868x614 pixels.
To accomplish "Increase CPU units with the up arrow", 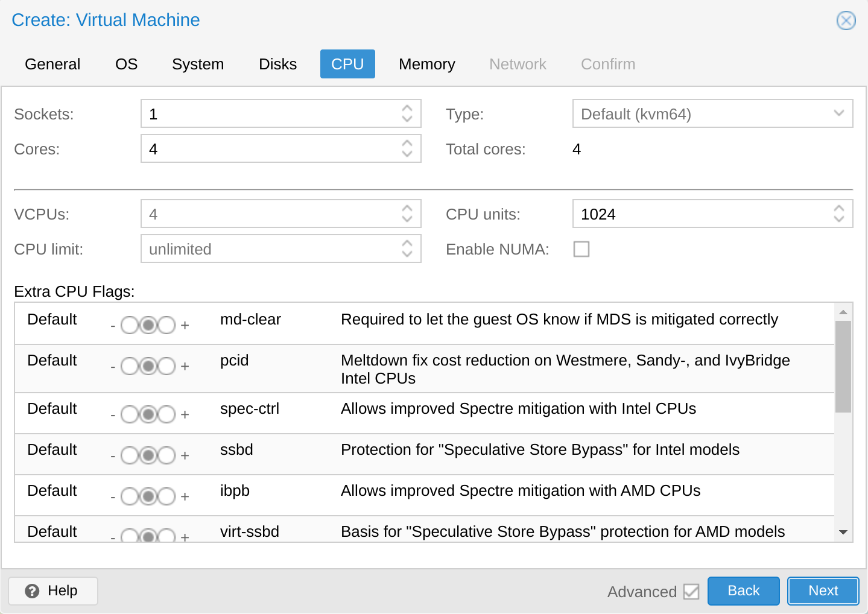I will [x=838, y=209].
